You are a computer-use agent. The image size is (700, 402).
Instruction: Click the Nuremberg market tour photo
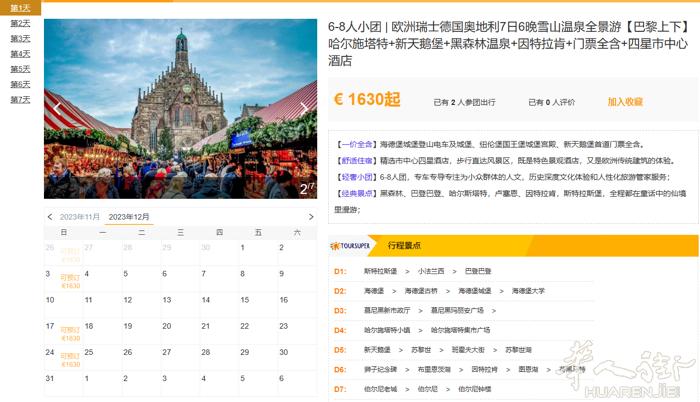pos(180,109)
